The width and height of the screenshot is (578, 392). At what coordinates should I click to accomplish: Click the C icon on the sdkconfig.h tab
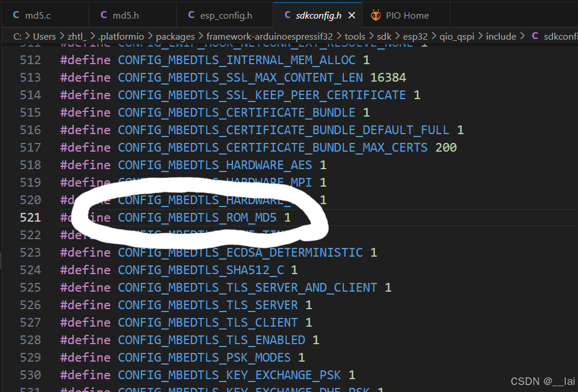[288, 15]
